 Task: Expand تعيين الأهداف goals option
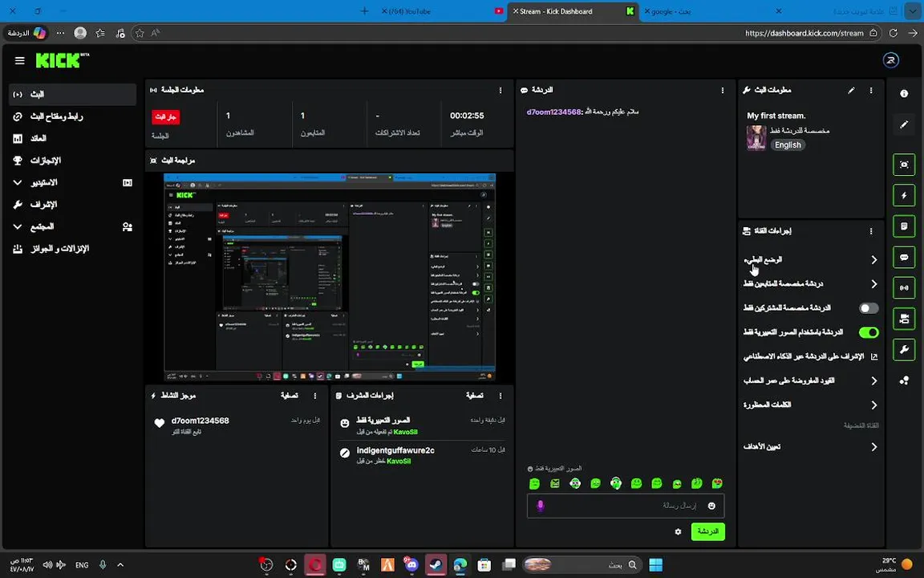811,447
